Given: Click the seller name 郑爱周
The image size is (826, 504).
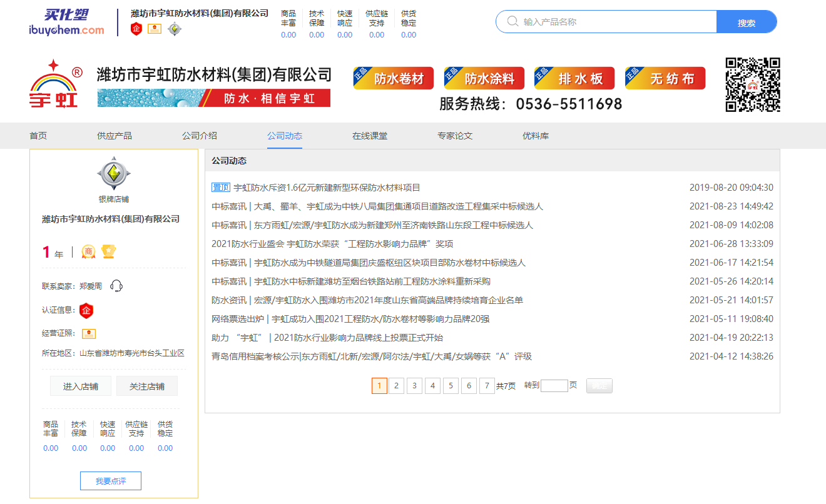Looking at the screenshot, I should [x=91, y=286].
